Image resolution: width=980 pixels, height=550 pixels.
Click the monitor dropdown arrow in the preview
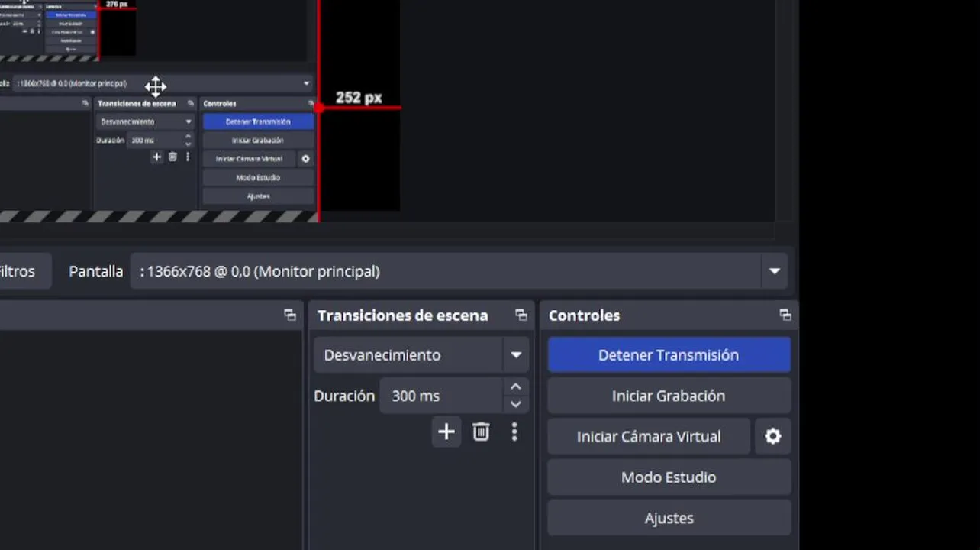point(306,83)
